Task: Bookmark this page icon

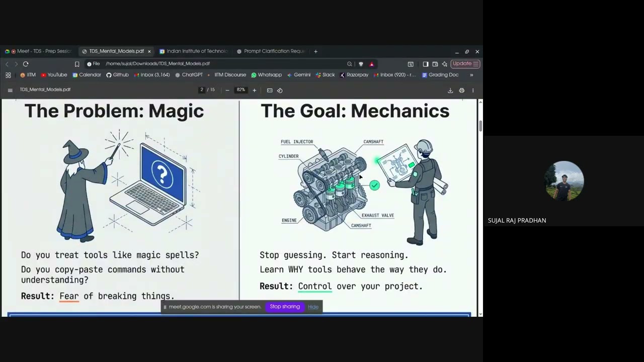Action: [77, 64]
